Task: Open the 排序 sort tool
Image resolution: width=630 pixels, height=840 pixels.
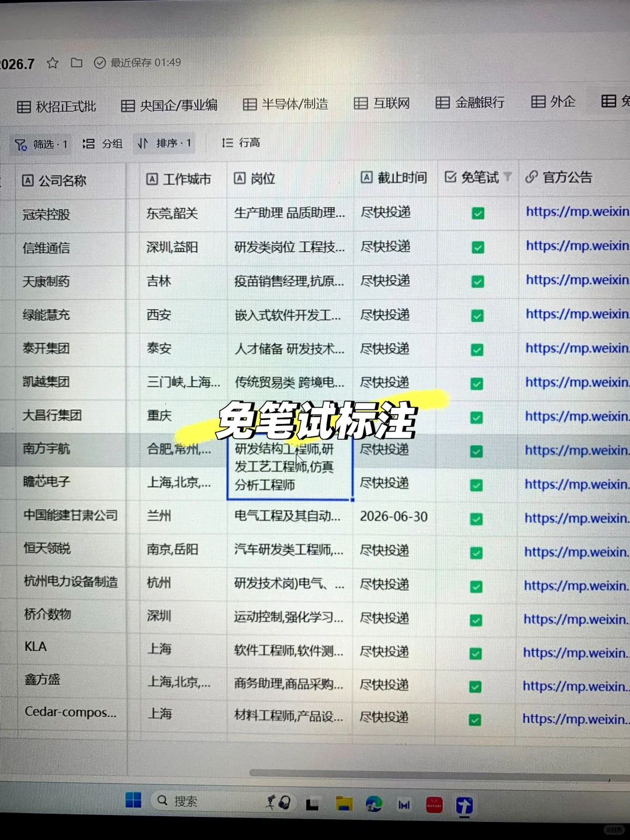Action: click(x=164, y=143)
